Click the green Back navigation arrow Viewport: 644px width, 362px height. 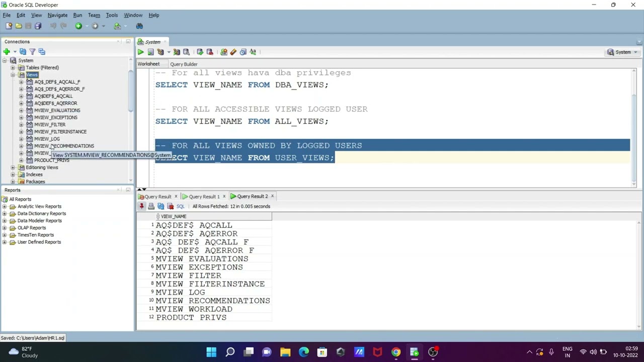pyautogui.click(x=78, y=26)
